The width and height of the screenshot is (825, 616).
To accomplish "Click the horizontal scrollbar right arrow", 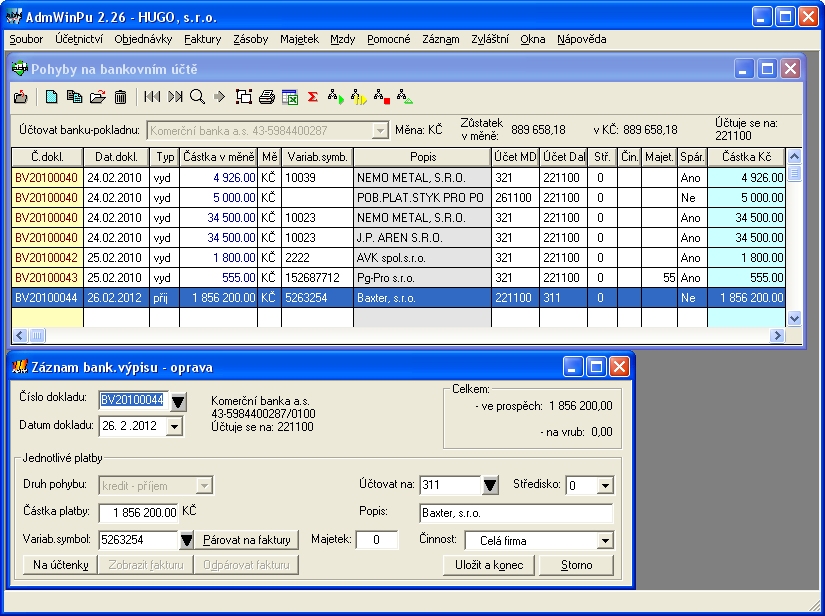I will click(777, 335).
